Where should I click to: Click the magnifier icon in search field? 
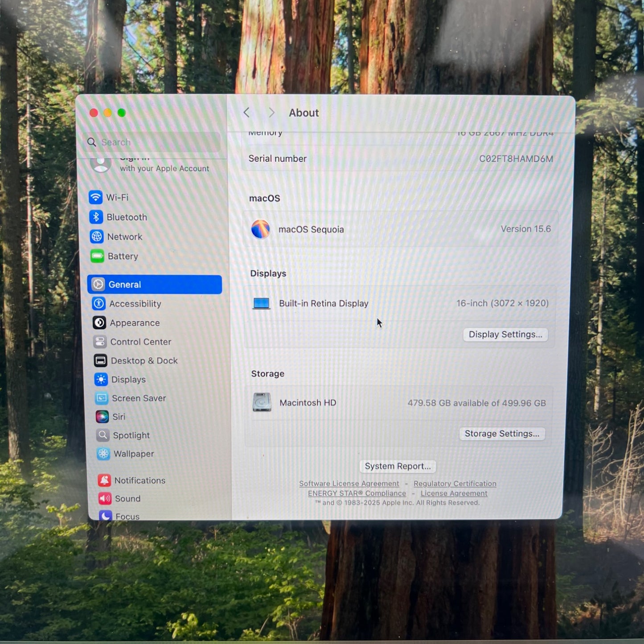tap(91, 142)
